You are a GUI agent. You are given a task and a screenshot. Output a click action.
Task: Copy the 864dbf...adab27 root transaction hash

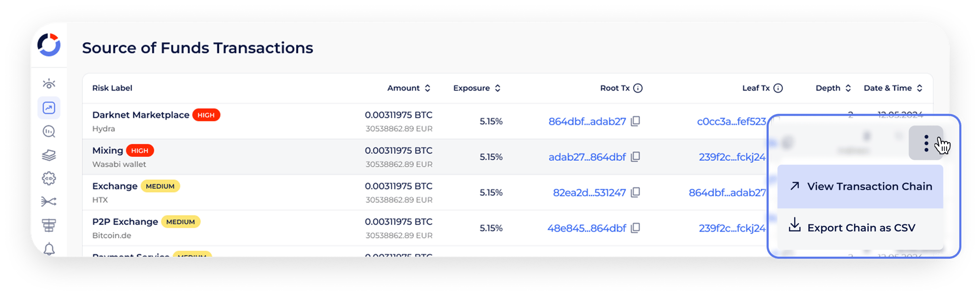(x=636, y=121)
